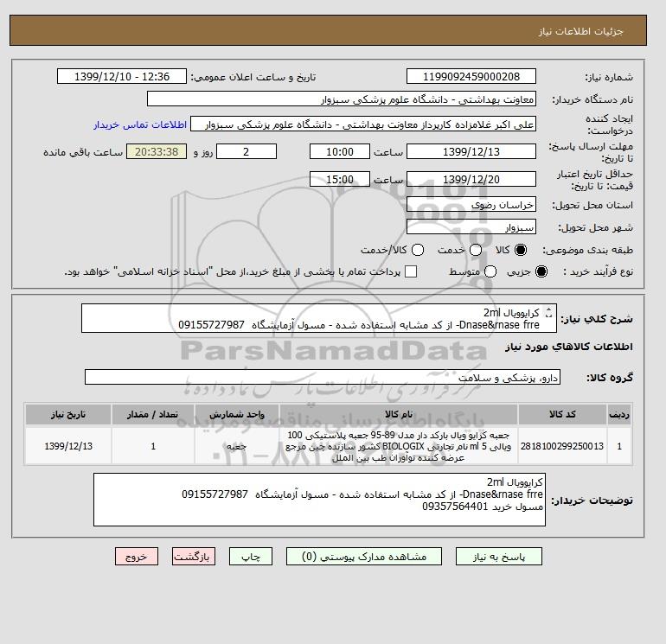Click the کد کالا column header
Image resolution: width=666 pixels, height=644 pixels.
(x=562, y=414)
